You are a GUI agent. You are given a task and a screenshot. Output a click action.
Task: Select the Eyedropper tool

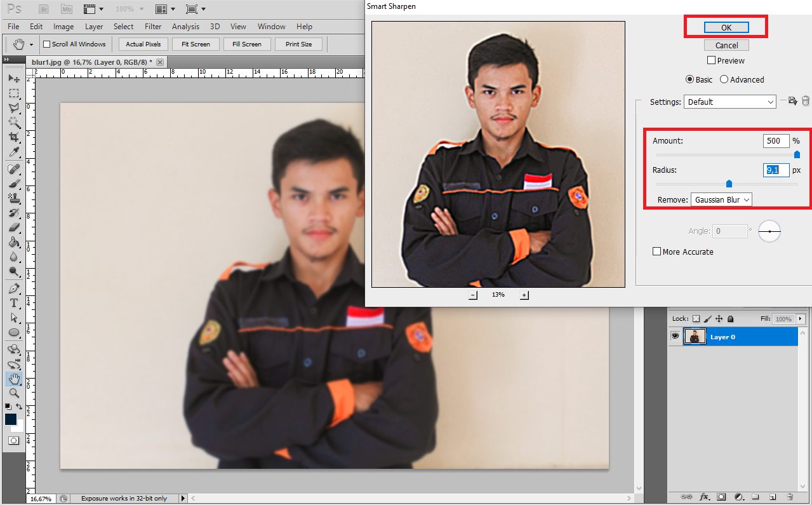point(13,151)
